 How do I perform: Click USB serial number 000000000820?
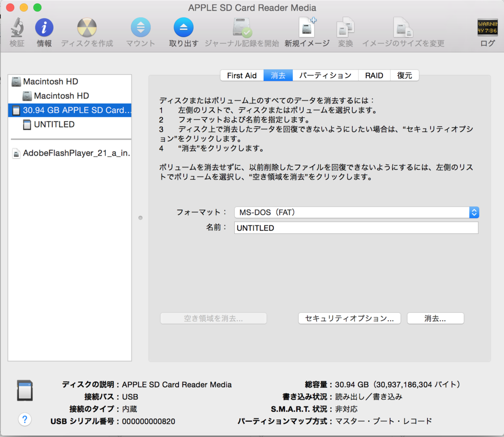pos(149,422)
